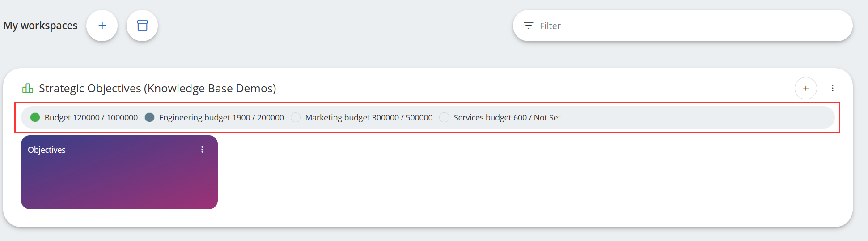Open Strategic Objectives (Knowledge Base Demos) workspace title
Image resolution: width=868 pixels, height=241 pixels.
click(x=157, y=88)
